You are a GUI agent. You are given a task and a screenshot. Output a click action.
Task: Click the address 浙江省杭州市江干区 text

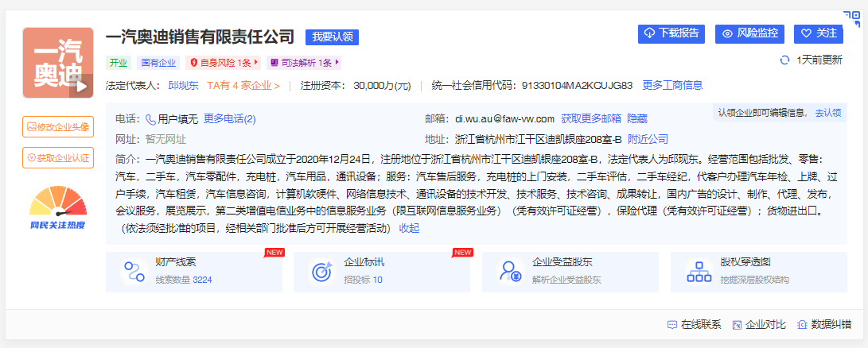point(537,139)
